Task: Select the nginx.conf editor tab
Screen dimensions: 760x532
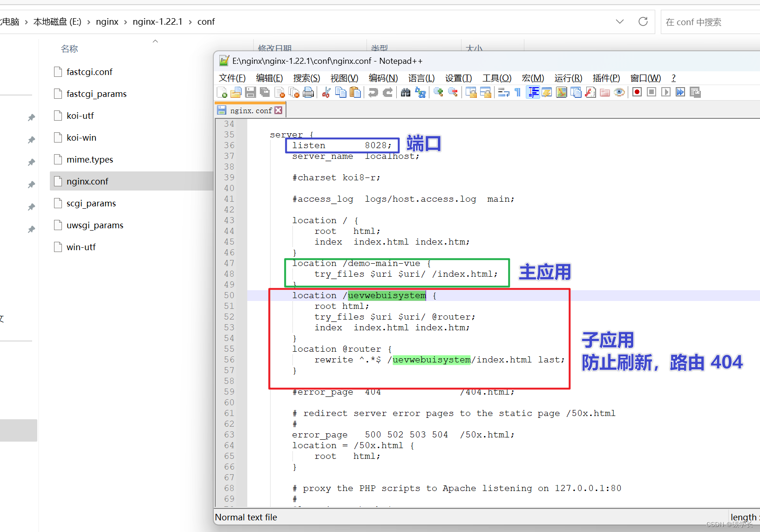Action: [x=251, y=110]
